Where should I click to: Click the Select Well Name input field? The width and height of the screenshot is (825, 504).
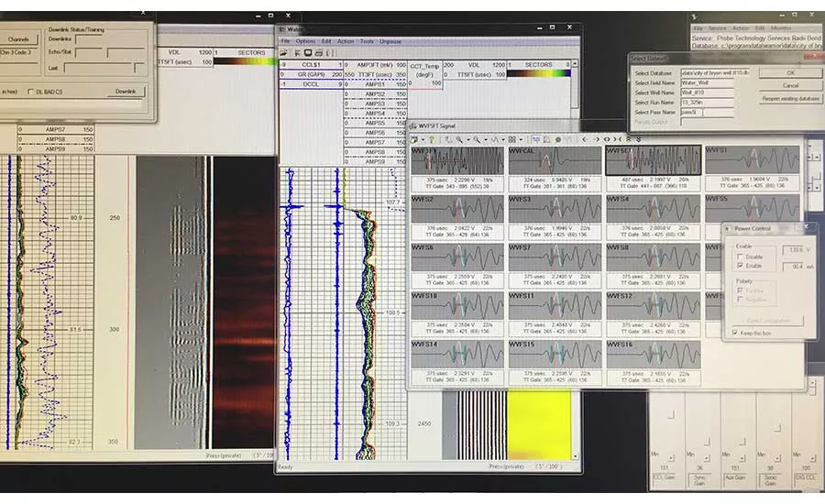(707, 93)
